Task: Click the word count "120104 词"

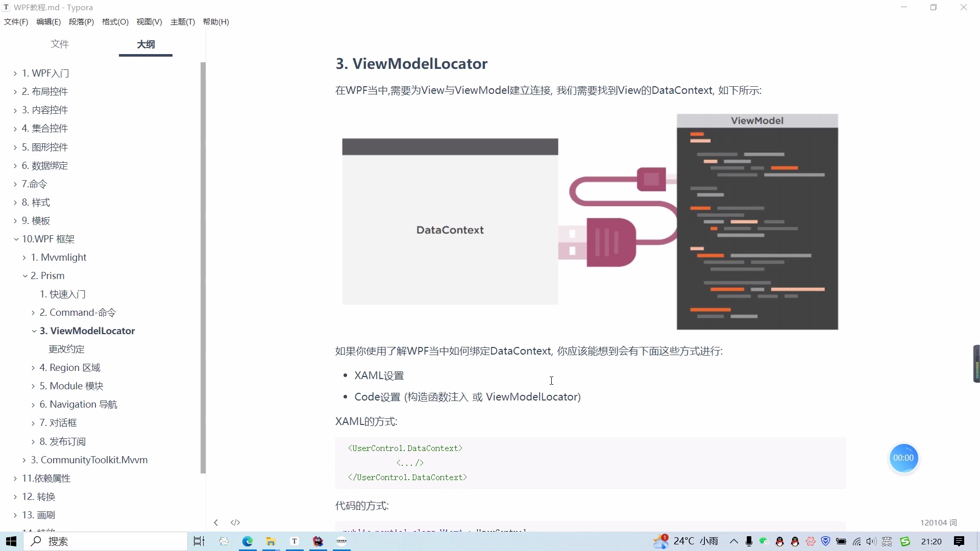Action: [938, 522]
